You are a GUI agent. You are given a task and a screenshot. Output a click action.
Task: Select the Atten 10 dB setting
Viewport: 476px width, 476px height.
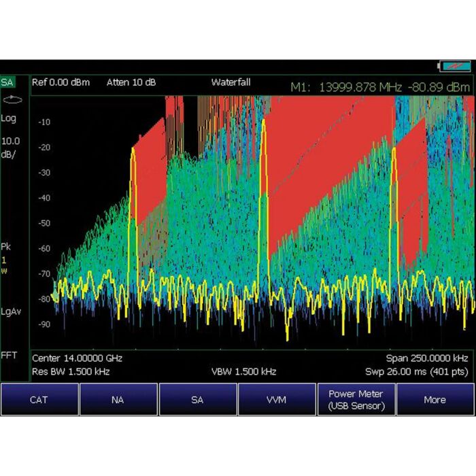(x=131, y=82)
